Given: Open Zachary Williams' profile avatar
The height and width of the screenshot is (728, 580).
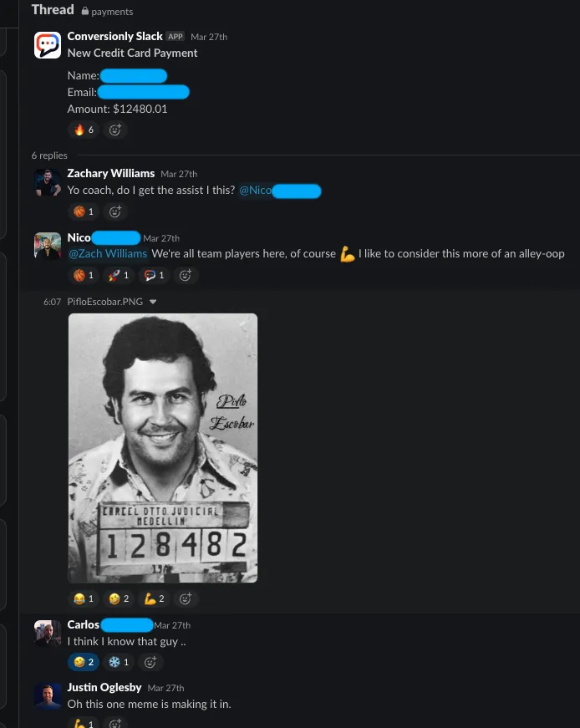Looking at the screenshot, I should coord(48,182).
